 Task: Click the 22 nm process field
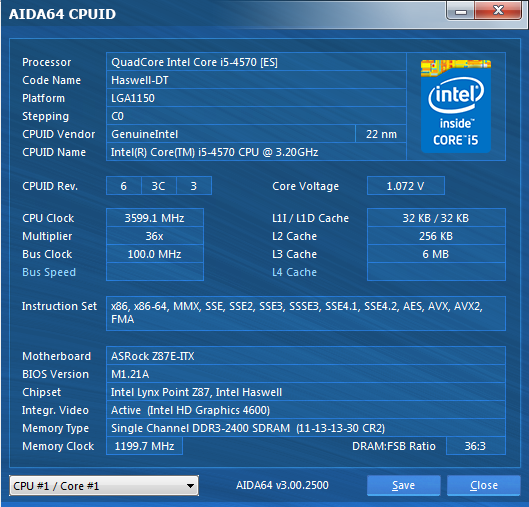click(381, 134)
